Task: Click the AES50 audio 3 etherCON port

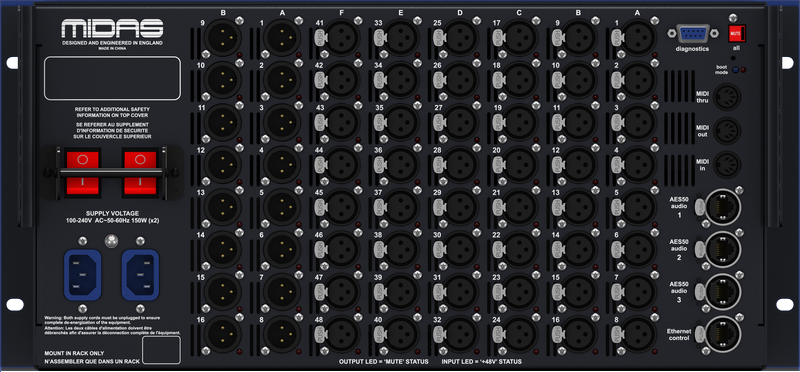Action: [x=722, y=292]
